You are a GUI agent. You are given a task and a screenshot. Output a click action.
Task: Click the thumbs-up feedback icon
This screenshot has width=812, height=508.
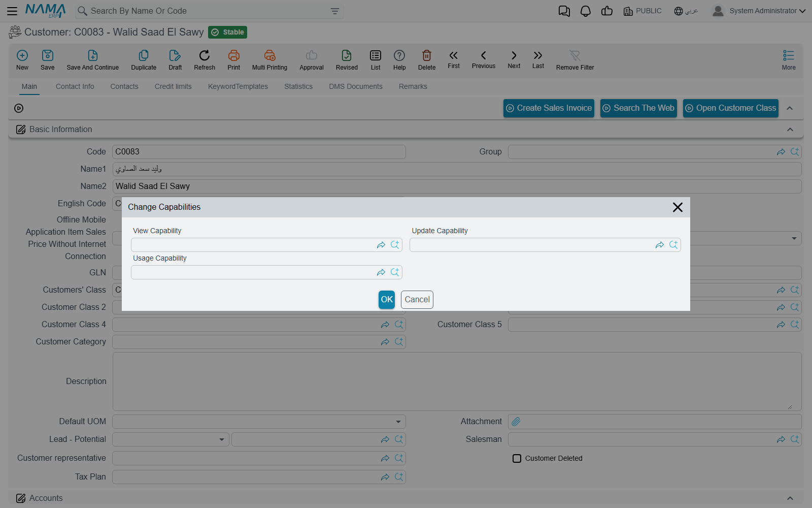coord(607,11)
